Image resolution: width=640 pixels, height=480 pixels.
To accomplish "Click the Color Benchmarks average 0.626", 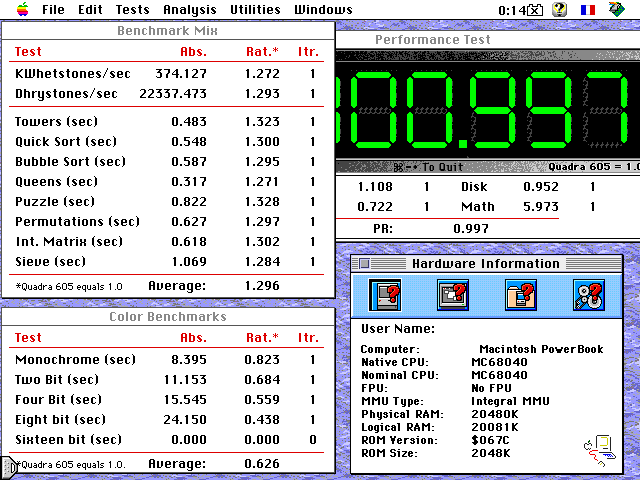I will [262, 464].
